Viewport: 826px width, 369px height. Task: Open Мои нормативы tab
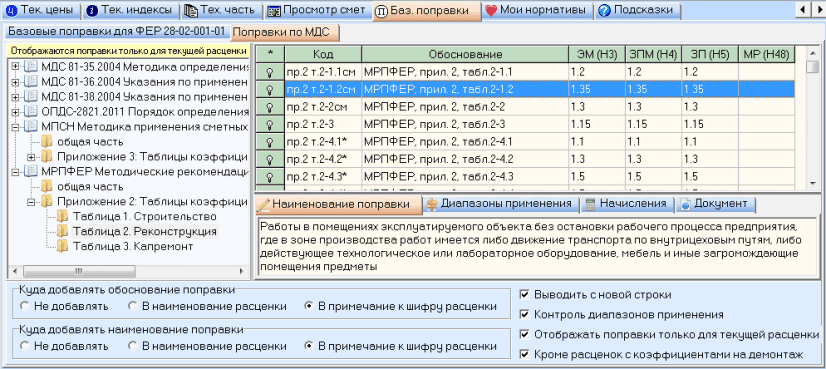click(537, 10)
